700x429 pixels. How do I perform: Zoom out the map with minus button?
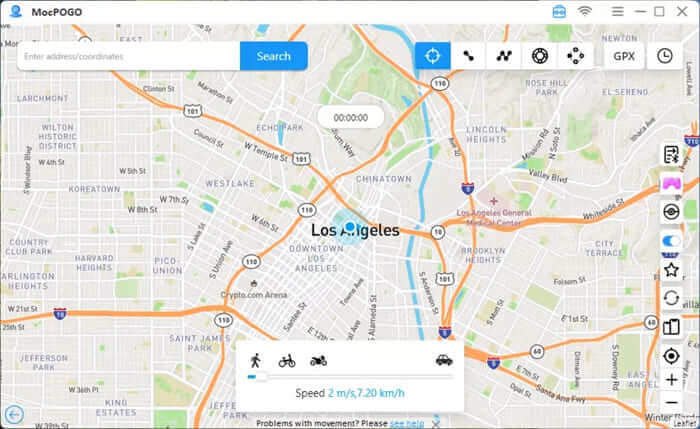pyautogui.click(x=671, y=402)
